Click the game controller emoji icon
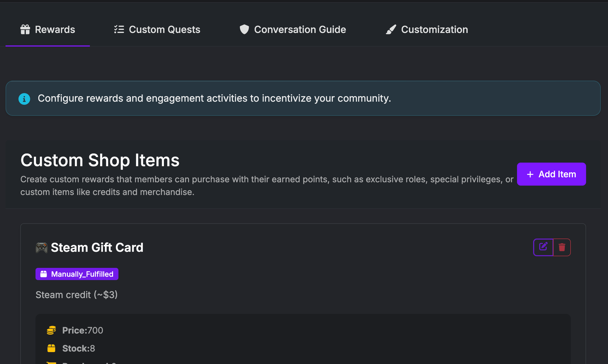The width and height of the screenshot is (608, 364). (42, 248)
